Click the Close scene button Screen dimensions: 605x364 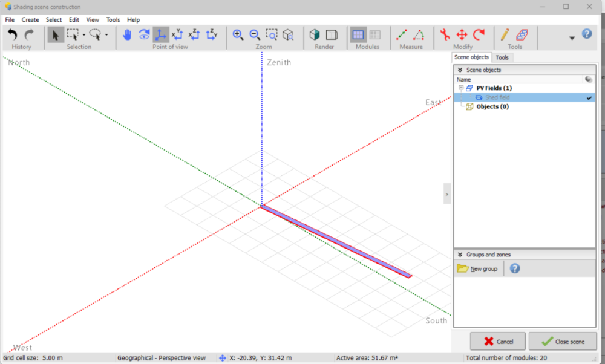pyautogui.click(x=562, y=342)
